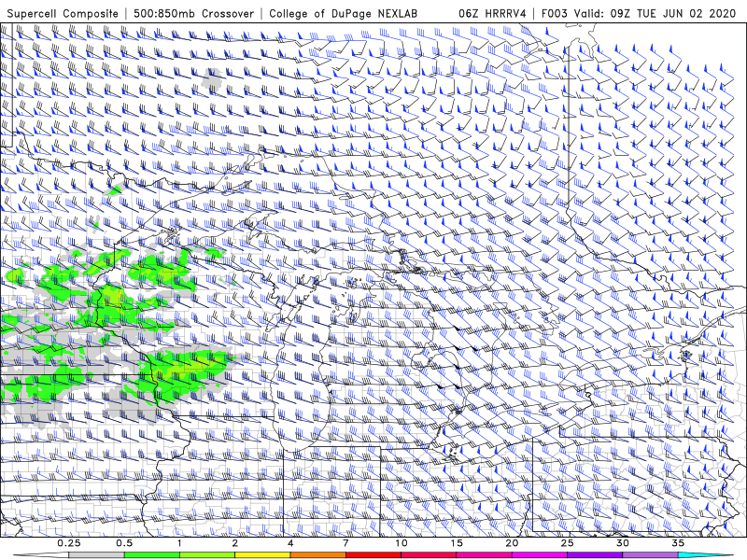Click the legend value "35"
747x560 pixels.
[678, 543]
